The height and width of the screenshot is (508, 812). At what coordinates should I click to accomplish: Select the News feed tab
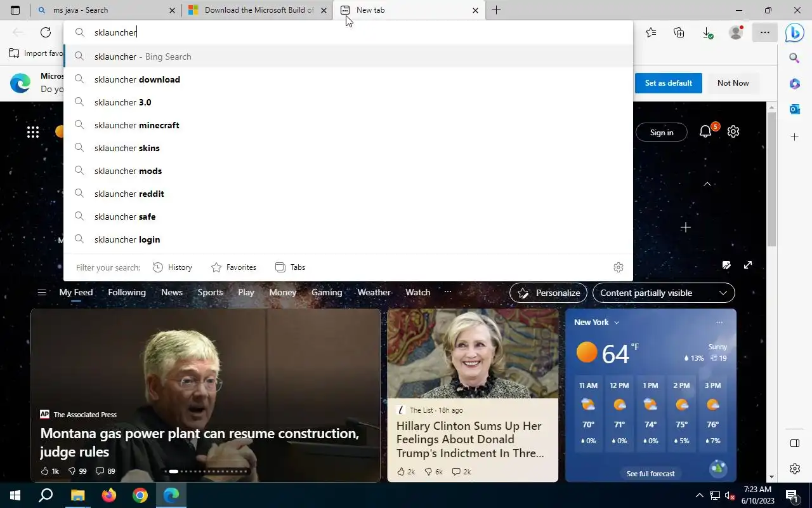click(x=172, y=292)
